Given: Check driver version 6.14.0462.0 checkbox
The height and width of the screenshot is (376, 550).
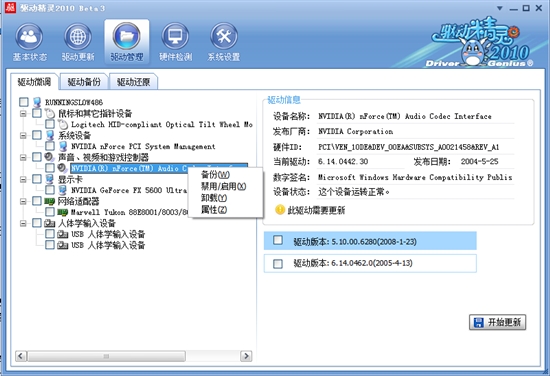Looking at the screenshot, I should click(278, 263).
